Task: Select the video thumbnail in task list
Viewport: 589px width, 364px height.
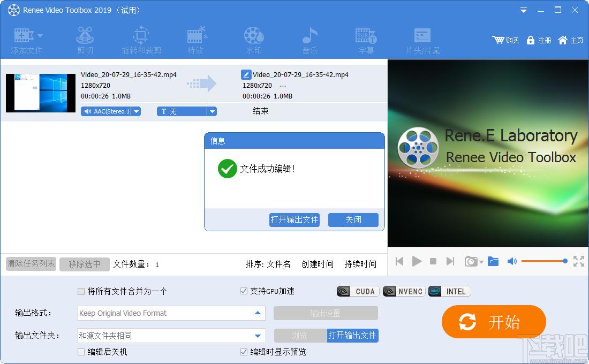Action: click(41, 93)
